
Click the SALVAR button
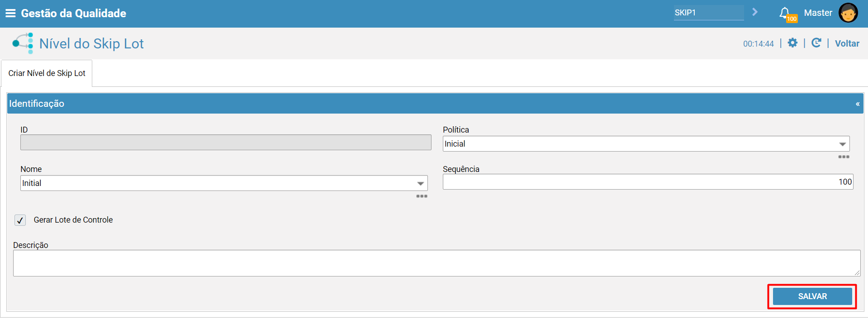click(812, 296)
